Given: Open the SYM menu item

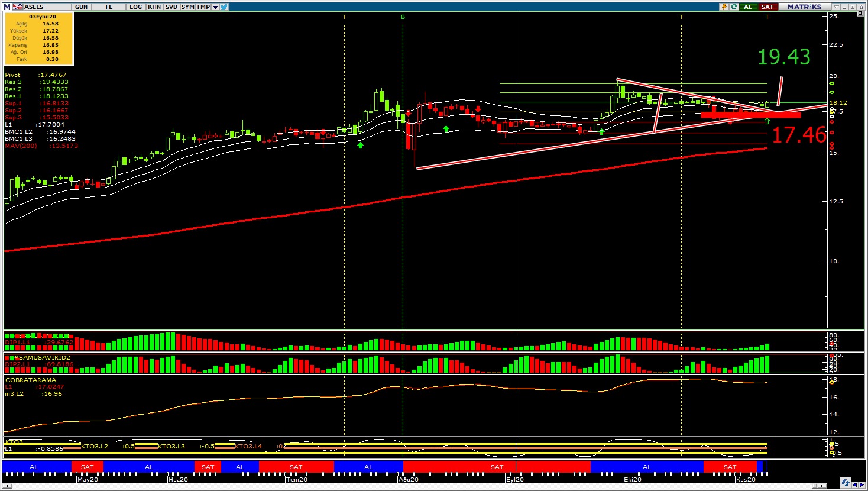Looking at the screenshot, I should [188, 7].
